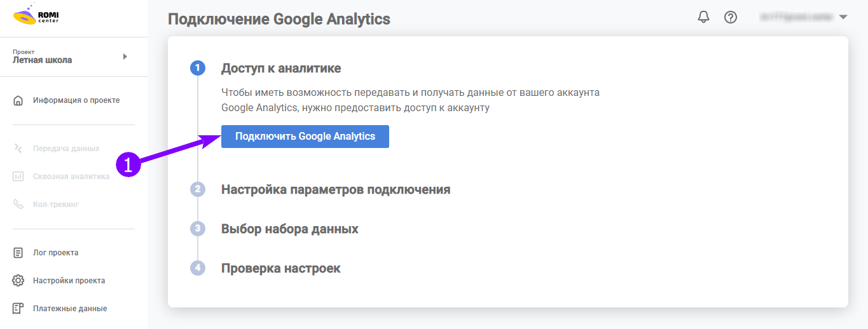Jump to step 3 Выбор набора данных
868x329 pixels.
tap(289, 229)
